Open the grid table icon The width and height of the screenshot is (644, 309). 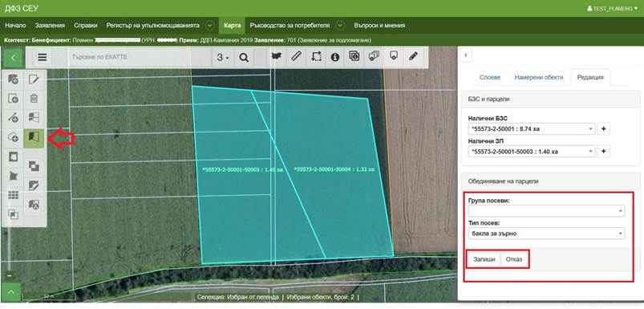(13, 195)
